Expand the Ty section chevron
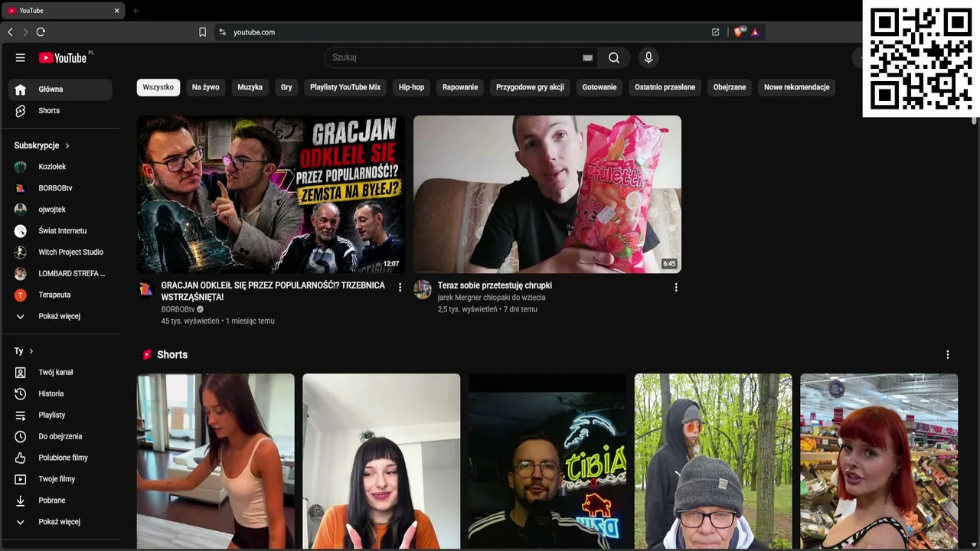Screen dimensions: 980x551 point(31,351)
